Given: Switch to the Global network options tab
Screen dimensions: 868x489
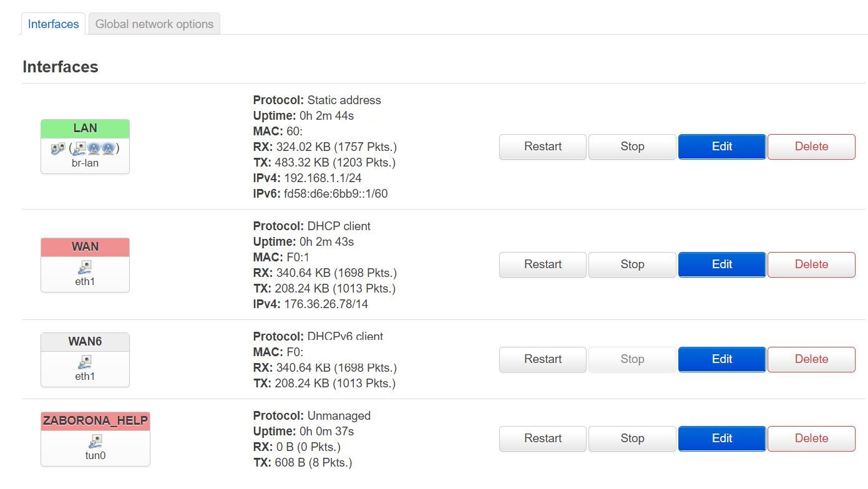Looking at the screenshot, I should [x=154, y=24].
